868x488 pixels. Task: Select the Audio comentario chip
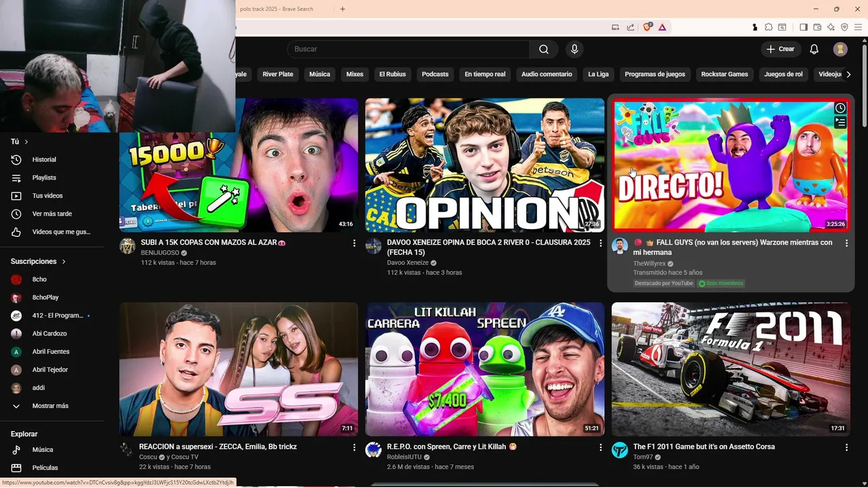(x=547, y=74)
